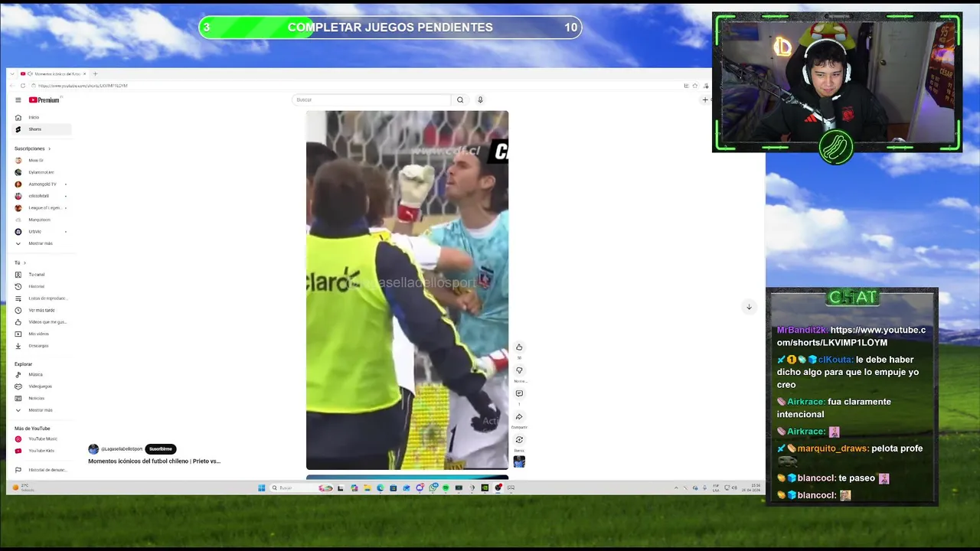The image size is (980, 551).
Task: Open the Urbvic channel
Action: coord(42,232)
